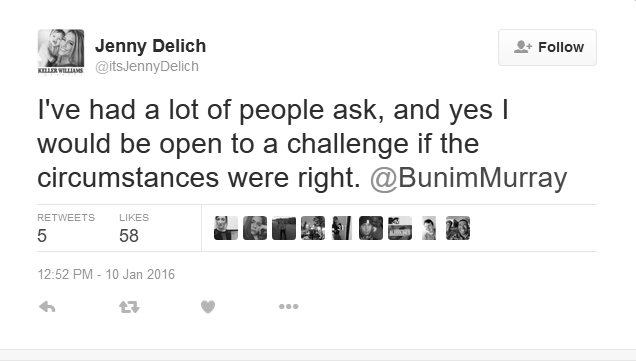Click the fifth liker avatar thumbnail
Screen dimensions: 636x361
pos(342,228)
